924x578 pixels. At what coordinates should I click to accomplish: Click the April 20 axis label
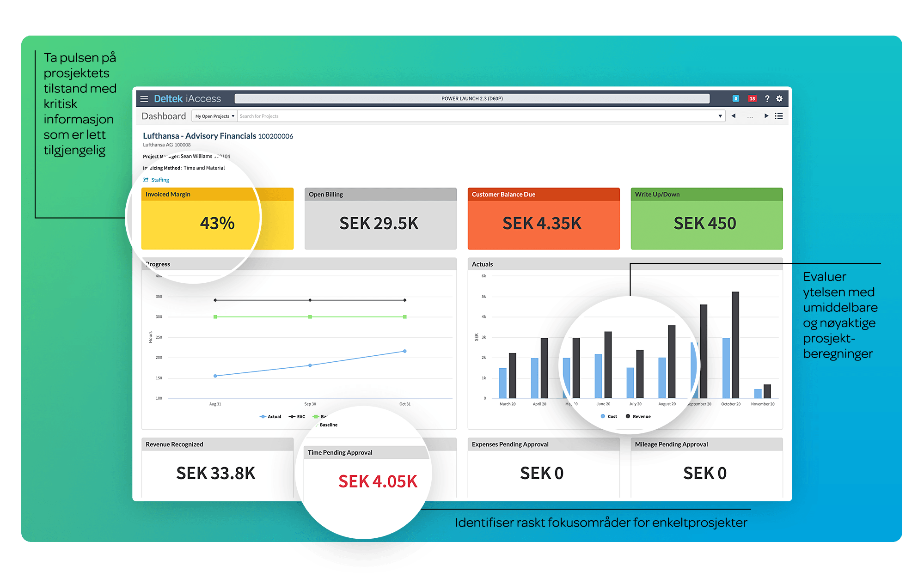(x=539, y=404)
